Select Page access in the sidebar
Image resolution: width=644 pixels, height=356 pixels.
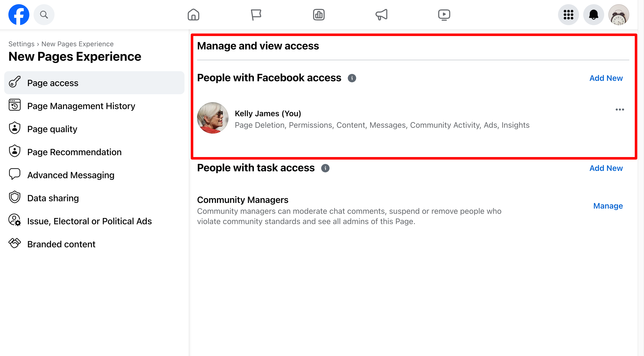pyautogui.click(x=53, y=83)
